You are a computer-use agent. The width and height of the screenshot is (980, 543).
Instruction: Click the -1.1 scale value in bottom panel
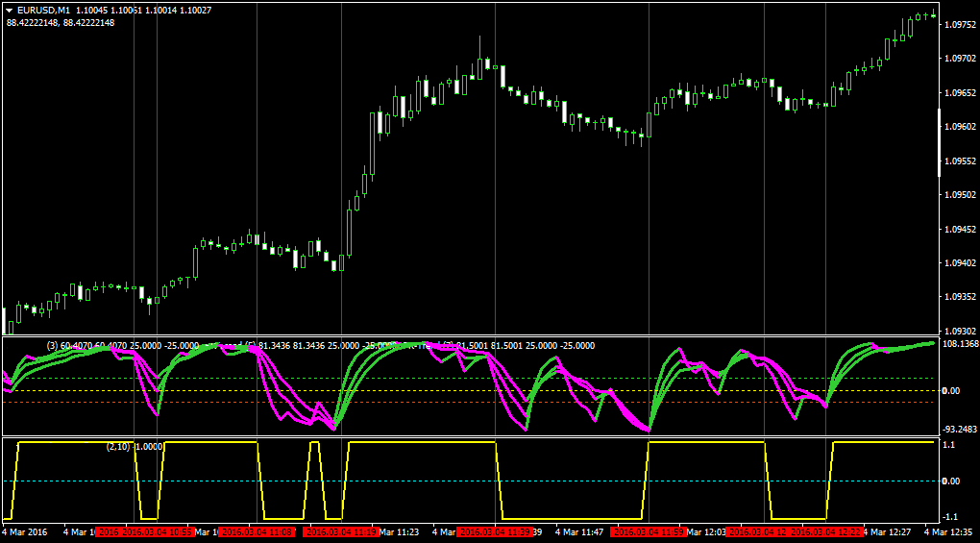[950, 517]
